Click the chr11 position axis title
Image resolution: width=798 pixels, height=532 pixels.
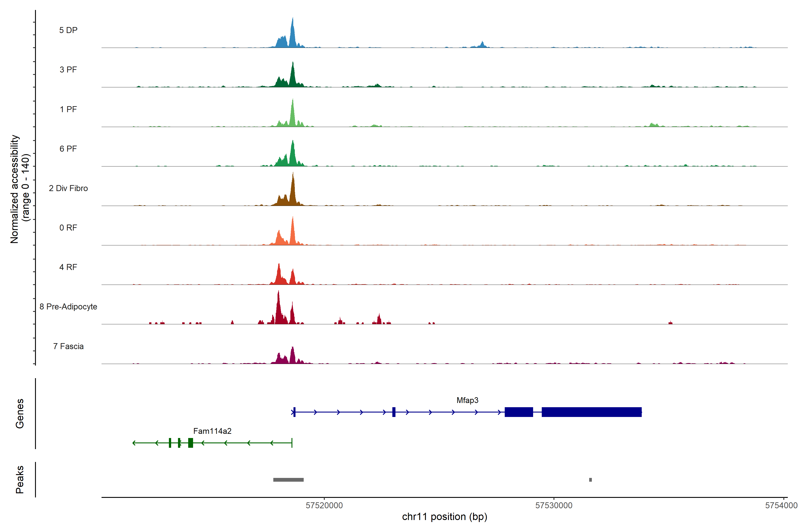tap(444, 517)
